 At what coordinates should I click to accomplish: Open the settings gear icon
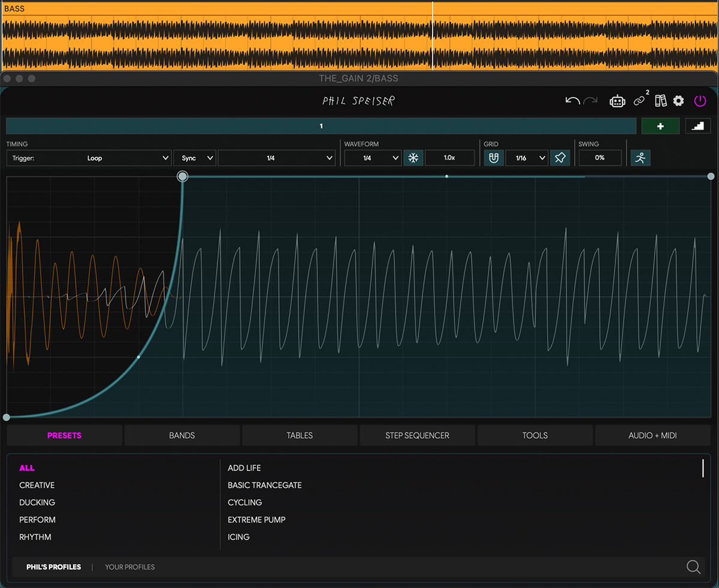(678, 101)
